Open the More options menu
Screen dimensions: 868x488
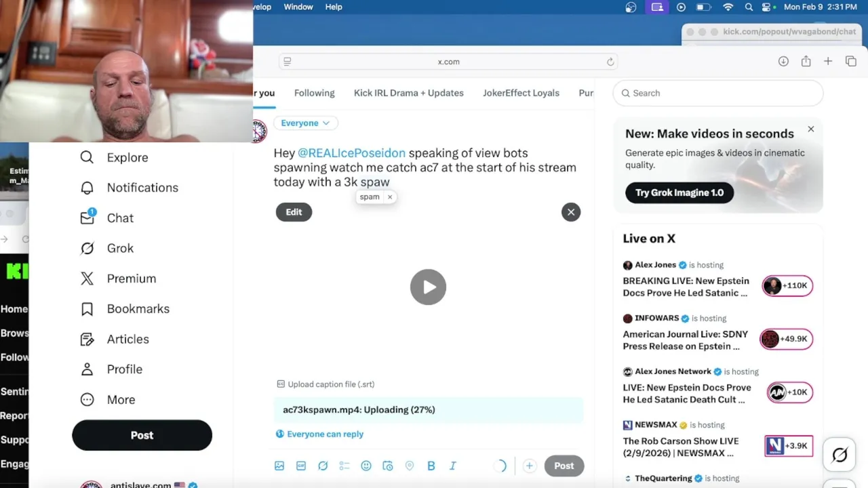[107, 400]
